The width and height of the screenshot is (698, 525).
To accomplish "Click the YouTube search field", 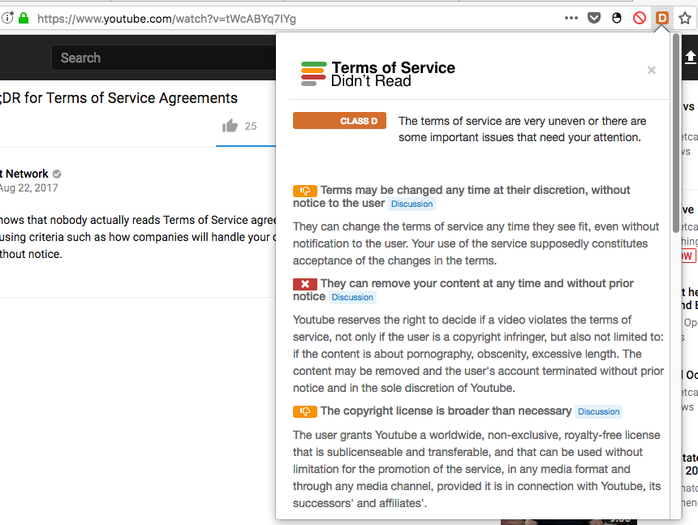I will [x=160, y=58].
